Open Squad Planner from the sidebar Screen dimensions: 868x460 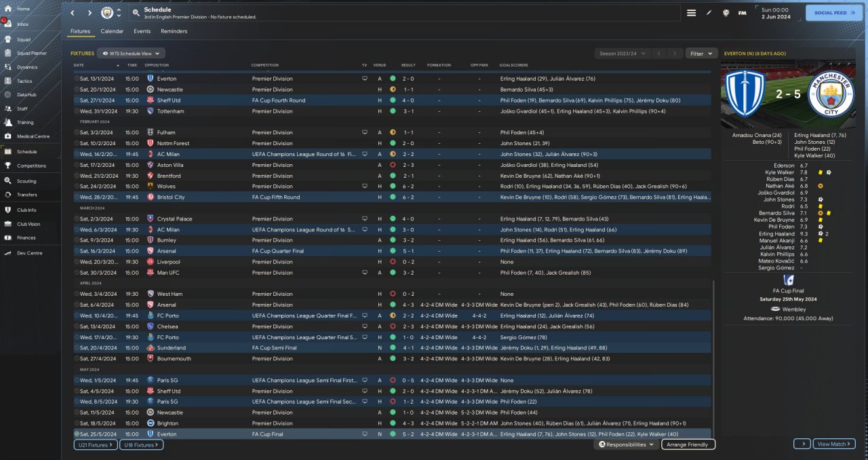31,53
